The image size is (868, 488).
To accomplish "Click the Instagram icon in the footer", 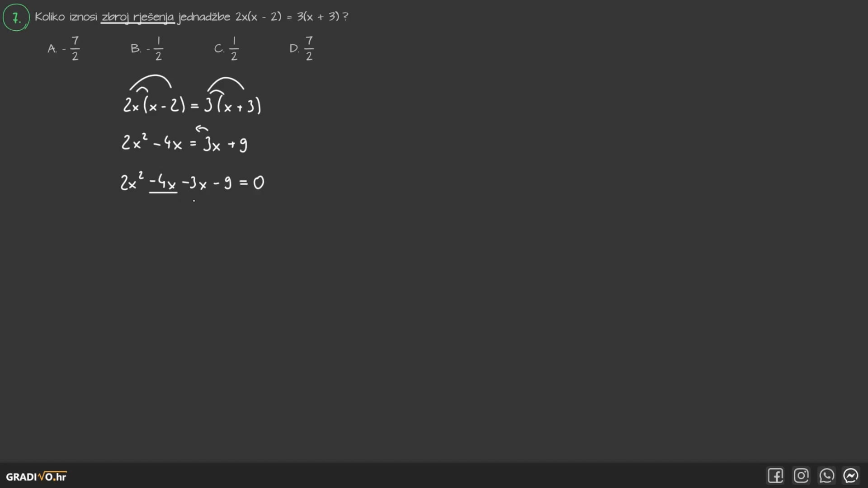I will (801, 475).
